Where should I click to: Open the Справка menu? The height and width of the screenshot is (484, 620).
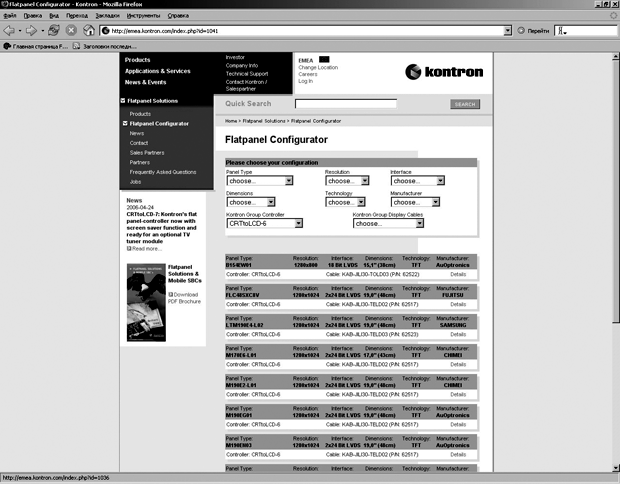[178, 16]
